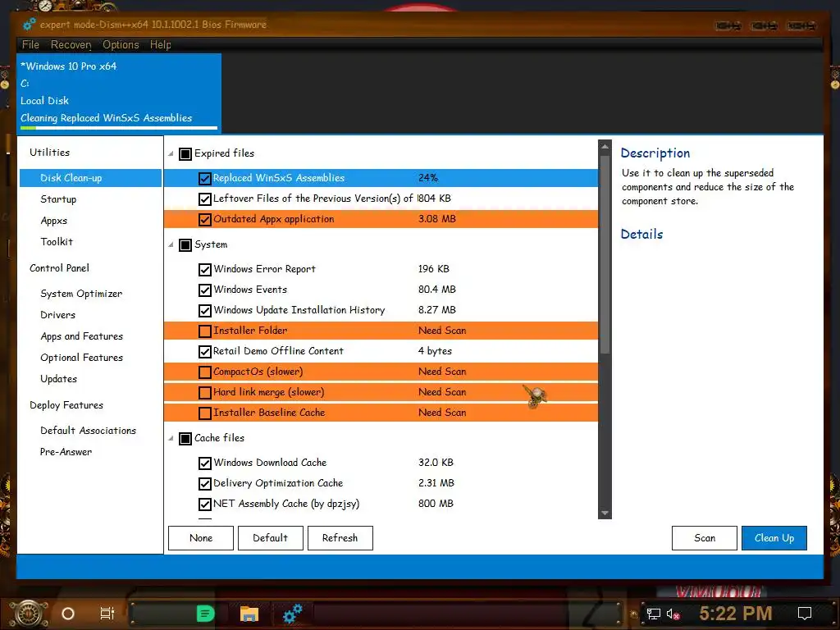Click the Refresh button

340,538
